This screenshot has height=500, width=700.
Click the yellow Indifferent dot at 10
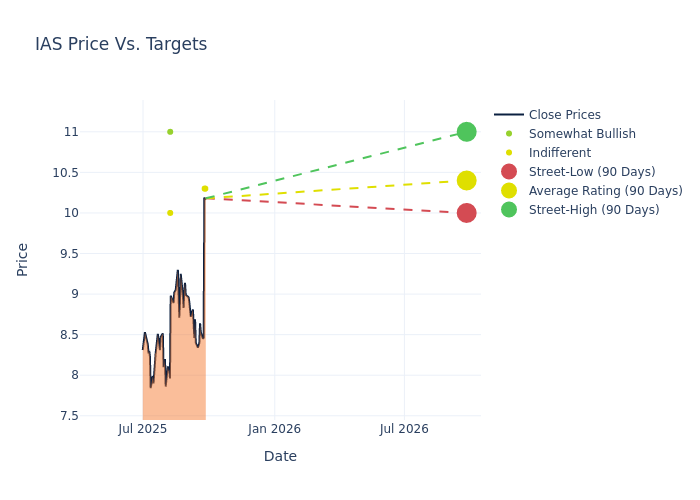pyautogui.click(x=170, y=213)
